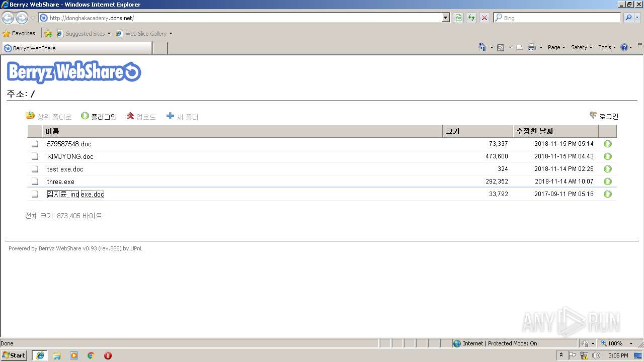
Task: Click the Refresh page icon
Action: click(x=471, y=18)
